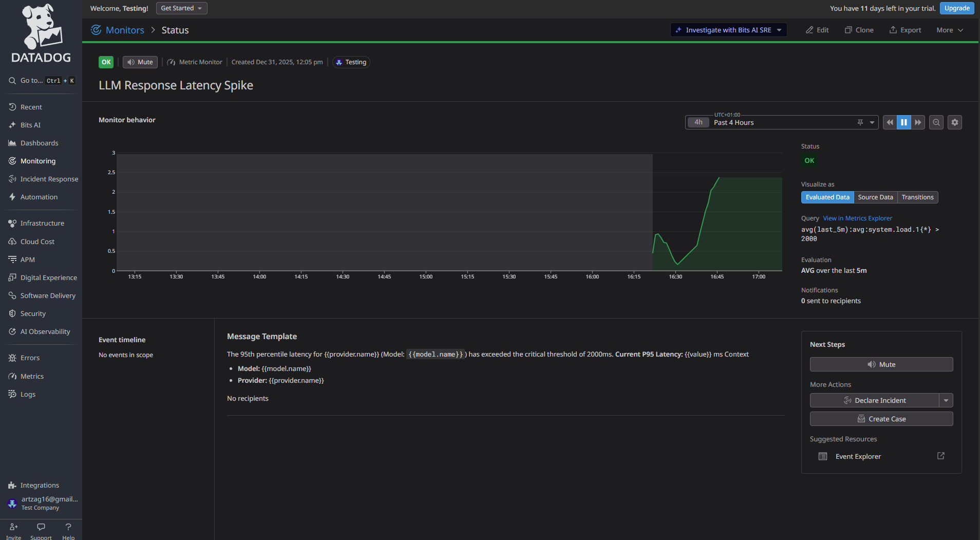Expand the Get Started dropdown
Screen dimensions: 980x540
click(x=182, y=8)
